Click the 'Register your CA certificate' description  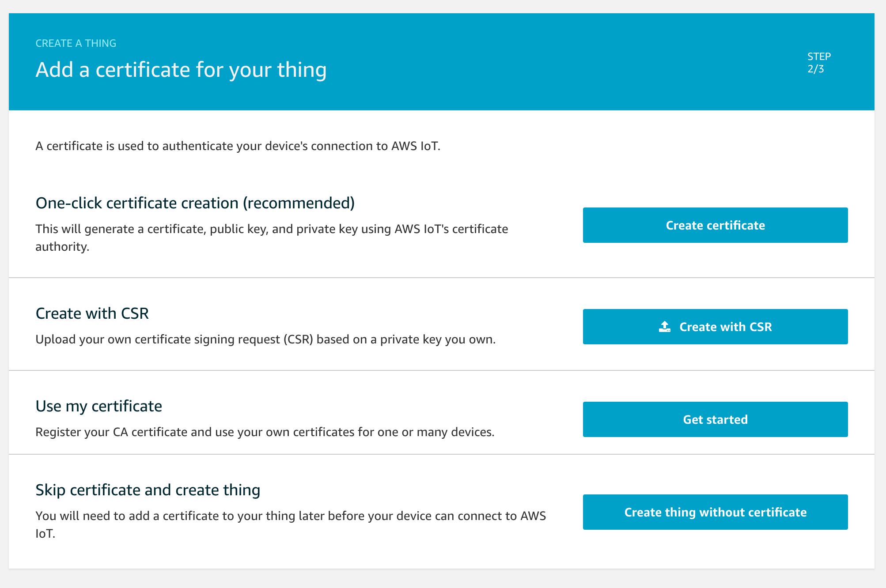coord(265,432)
